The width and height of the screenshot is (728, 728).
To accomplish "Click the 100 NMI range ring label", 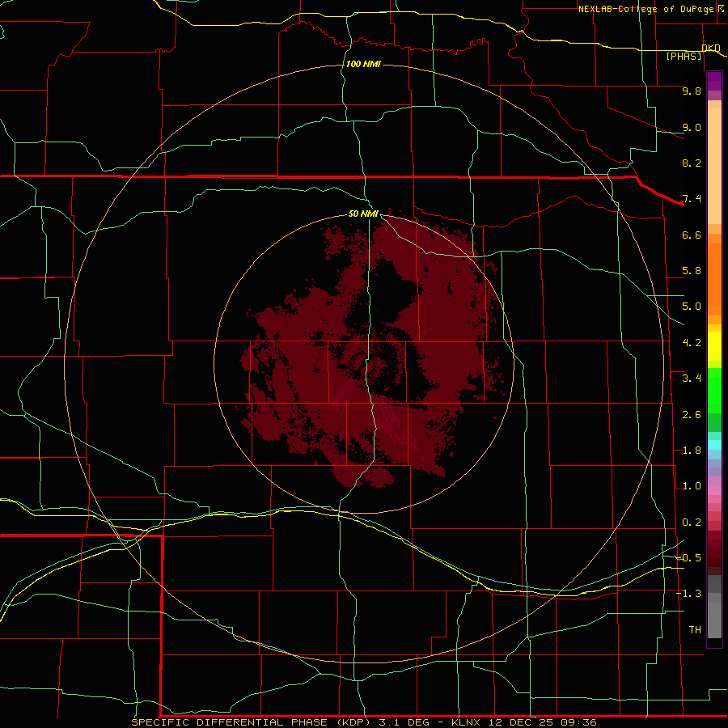I will click(x=363, y=64).
